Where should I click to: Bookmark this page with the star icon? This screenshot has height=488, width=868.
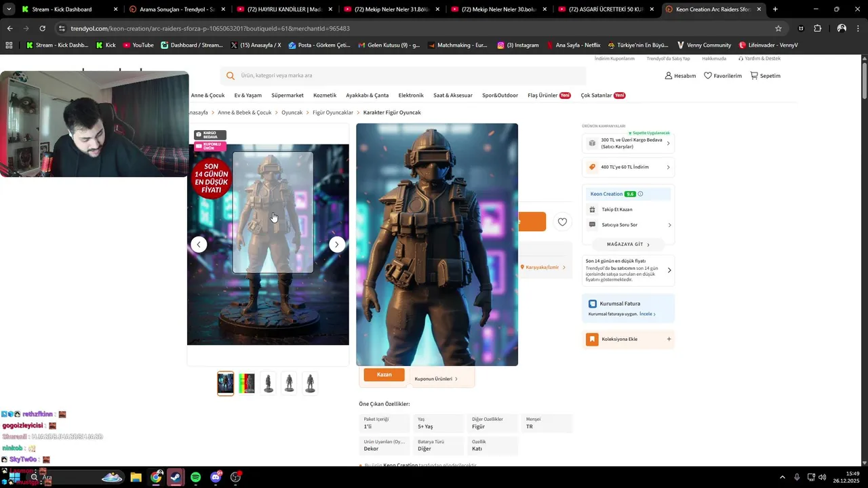778,28
